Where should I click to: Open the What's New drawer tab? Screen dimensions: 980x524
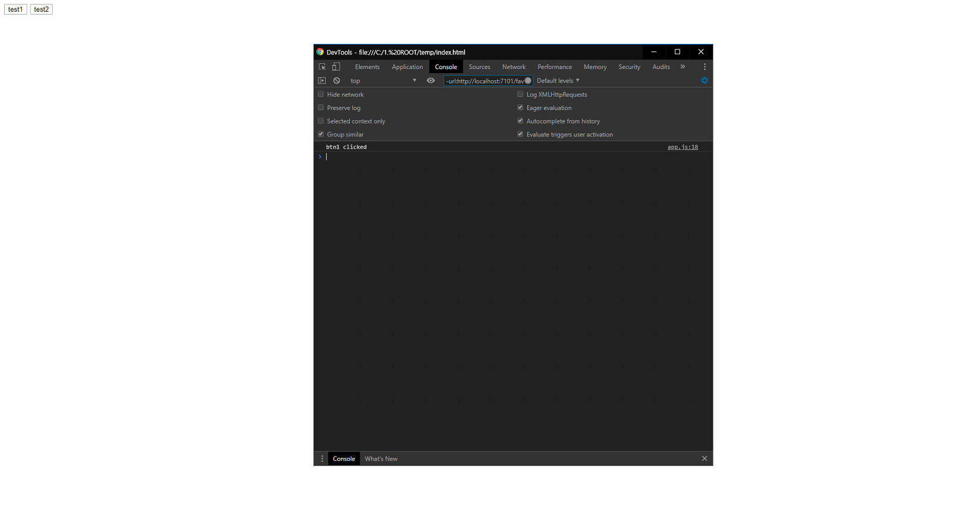(x=381, y=458)
